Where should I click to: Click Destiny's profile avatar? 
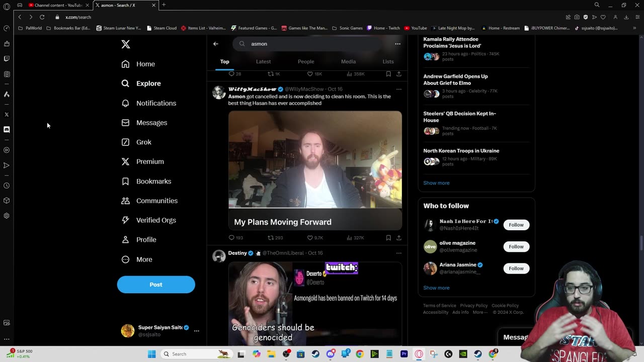tap(219, 256)
